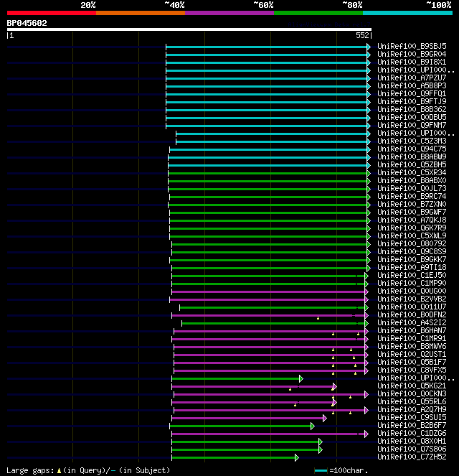Click the UniRef100_C1EJ50 label

point(412,275)
